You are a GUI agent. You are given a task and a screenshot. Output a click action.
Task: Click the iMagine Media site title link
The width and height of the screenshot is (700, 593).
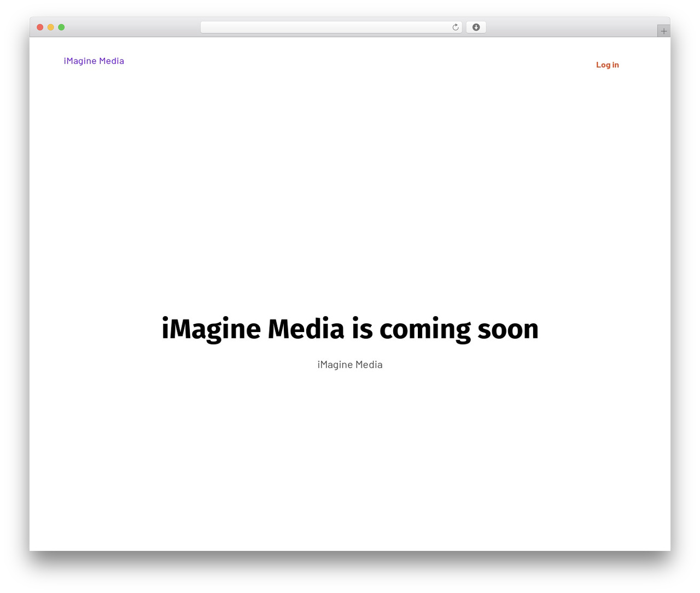pyautogui.click(x=94, y=61)
